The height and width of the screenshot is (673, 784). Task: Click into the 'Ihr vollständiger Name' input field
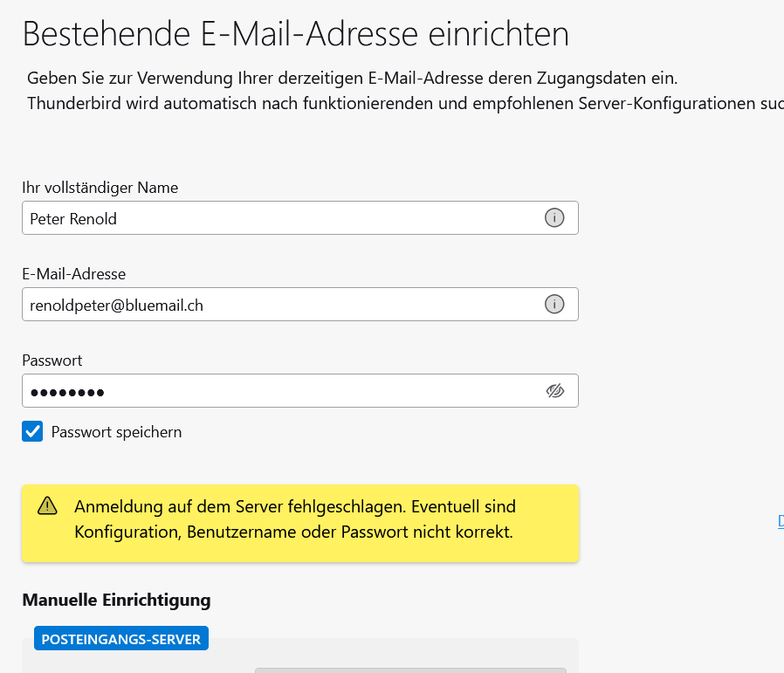click(279, 218)
